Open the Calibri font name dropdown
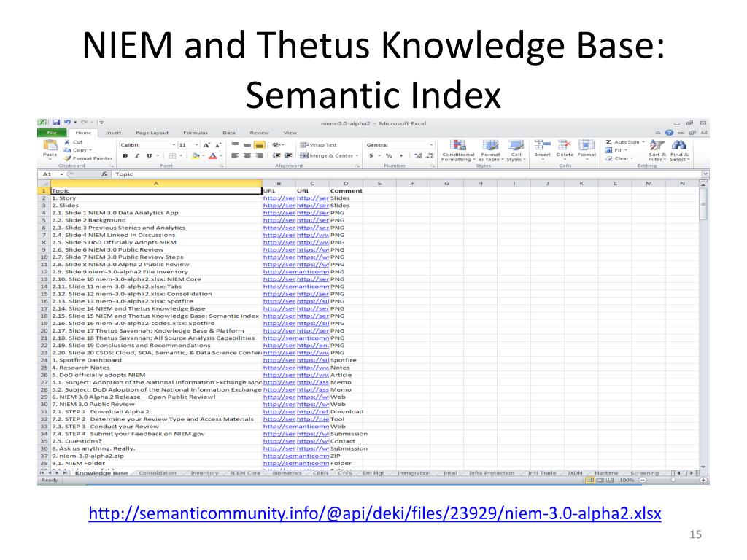 point(174,145)
